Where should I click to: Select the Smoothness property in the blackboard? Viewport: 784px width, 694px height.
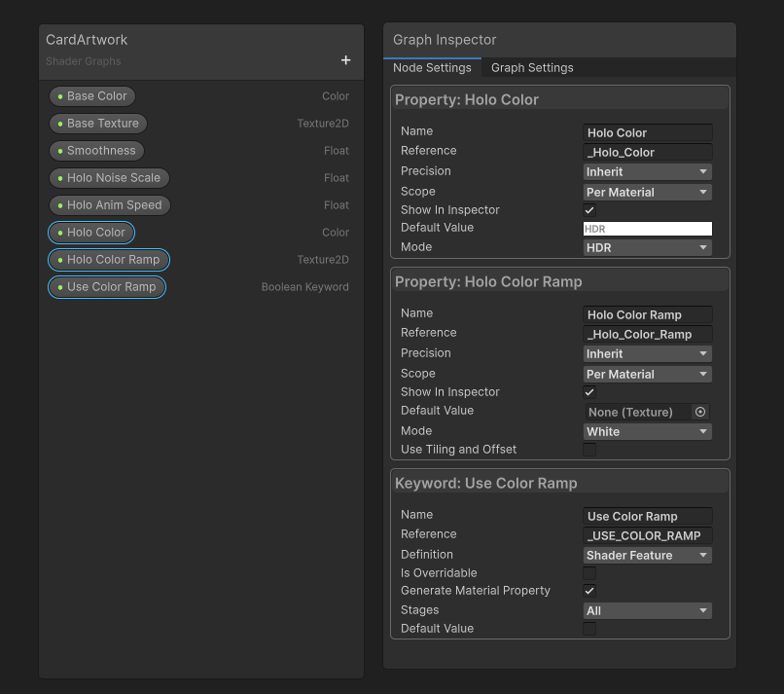pyautogui.click(x=96, y=150)
